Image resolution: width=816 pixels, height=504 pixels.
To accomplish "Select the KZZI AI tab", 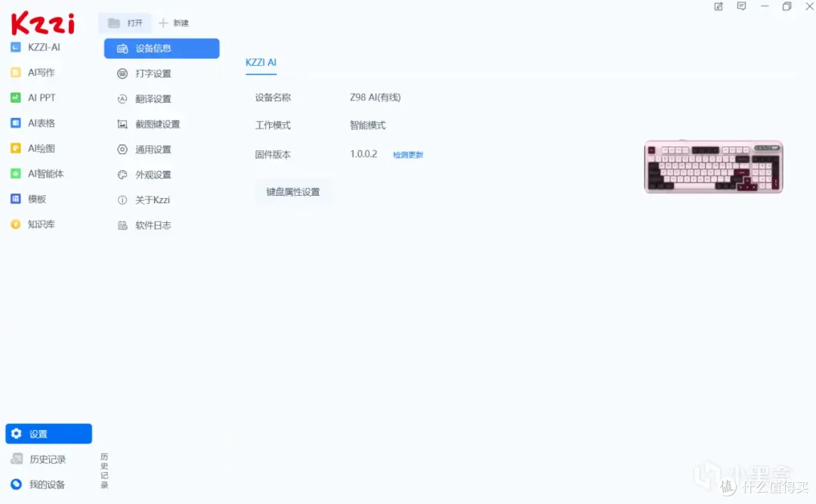I will (261, 63).
